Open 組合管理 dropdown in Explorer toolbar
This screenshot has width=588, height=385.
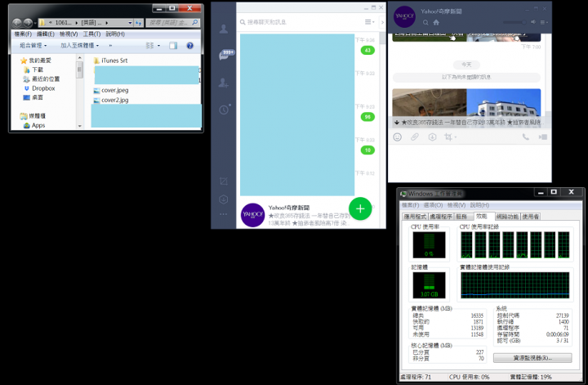[33, 46]
